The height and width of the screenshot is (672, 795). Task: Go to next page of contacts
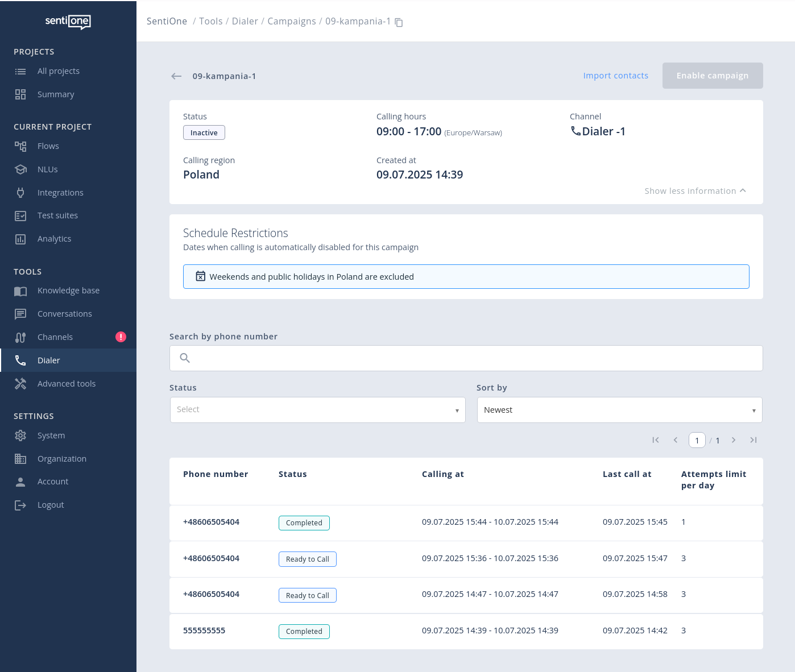(x=734, y=440)
